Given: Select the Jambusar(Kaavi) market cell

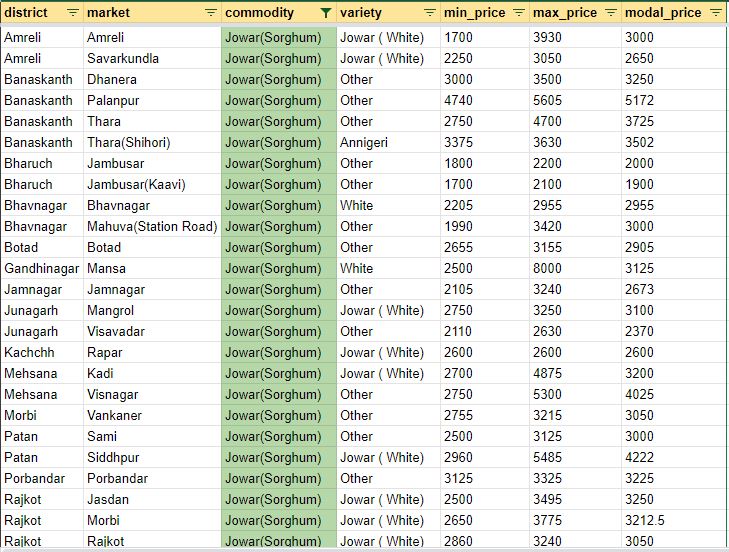Looking at the screenshot, I should coord(136,184).
